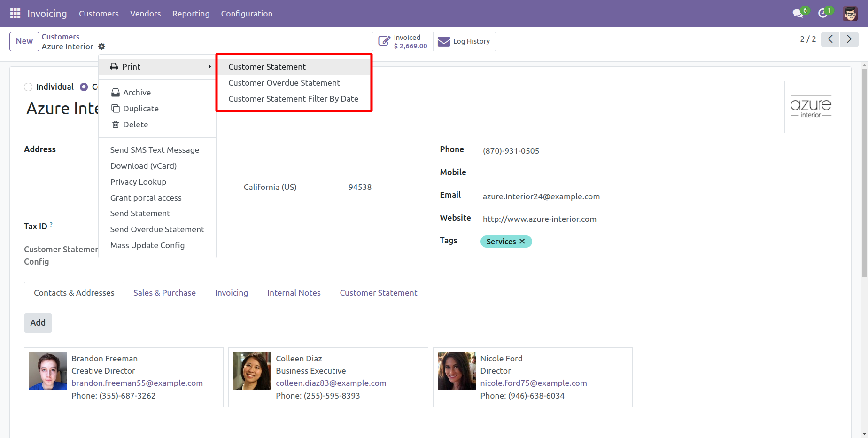
Task: Select Send Statement action
Action: (x=157, y=213)
